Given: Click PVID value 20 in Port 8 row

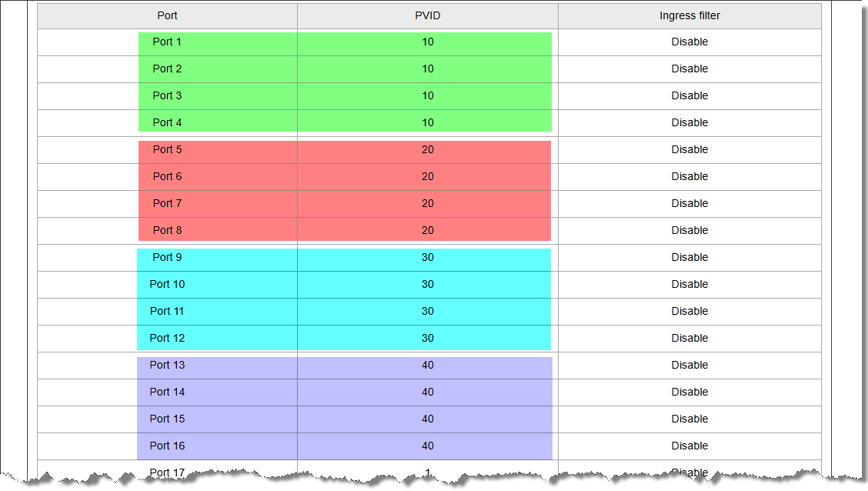Looking at the screenshot, I should click(427, 231).
